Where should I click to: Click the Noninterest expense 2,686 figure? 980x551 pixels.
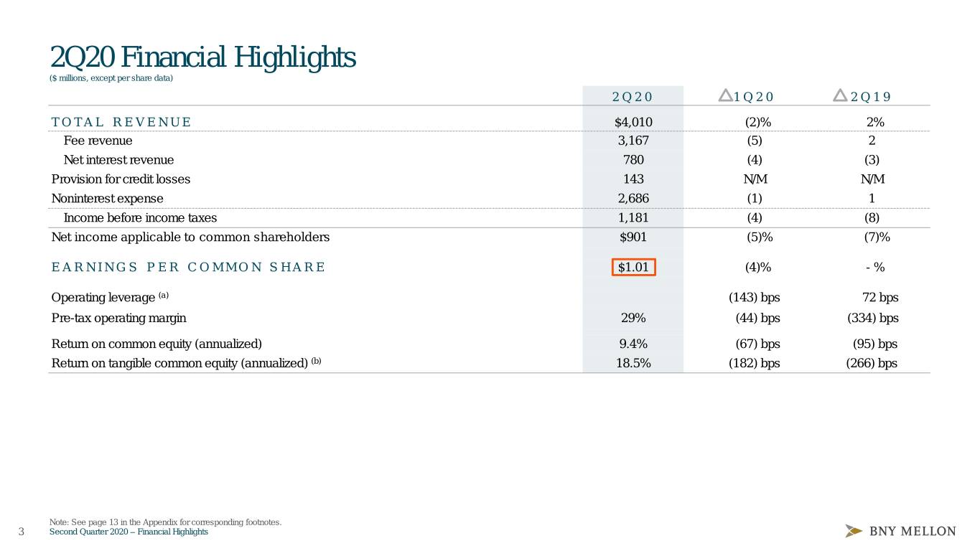point(633,199)
